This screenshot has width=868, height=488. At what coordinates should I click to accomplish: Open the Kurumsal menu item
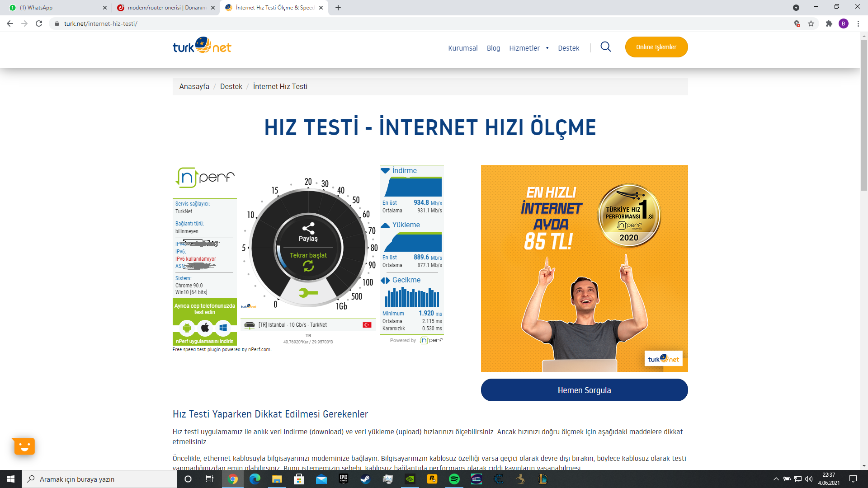click(463, 48)
